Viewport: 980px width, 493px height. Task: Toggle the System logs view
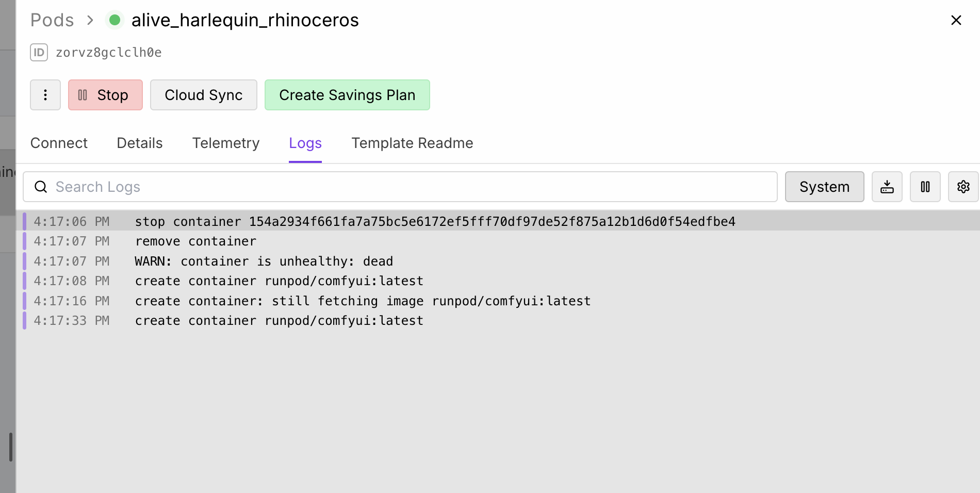pyautogui.click(x=824, y=187)
